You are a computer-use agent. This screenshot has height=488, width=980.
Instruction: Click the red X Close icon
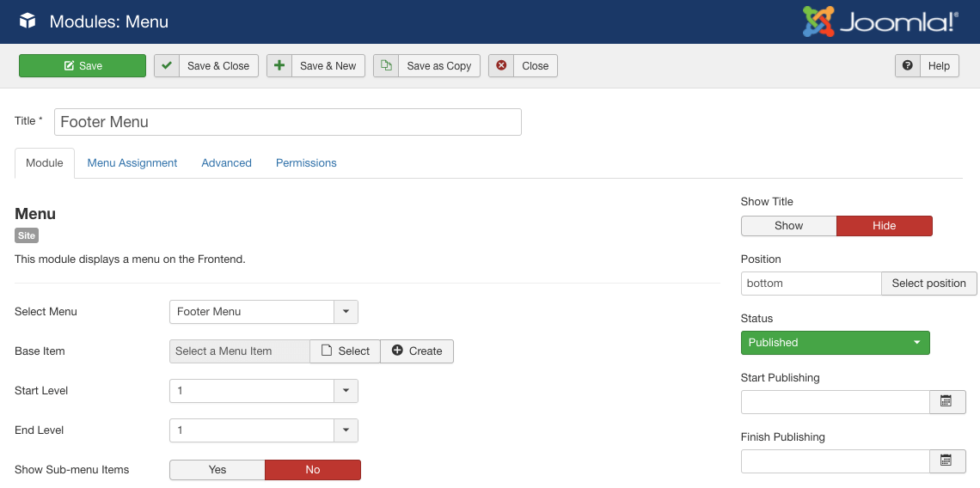point(501,66)
